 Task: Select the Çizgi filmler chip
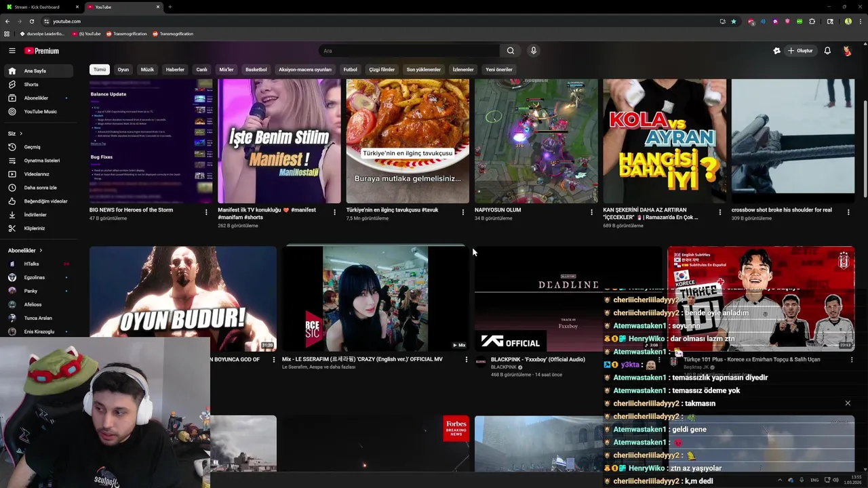[x=382, y=70]
